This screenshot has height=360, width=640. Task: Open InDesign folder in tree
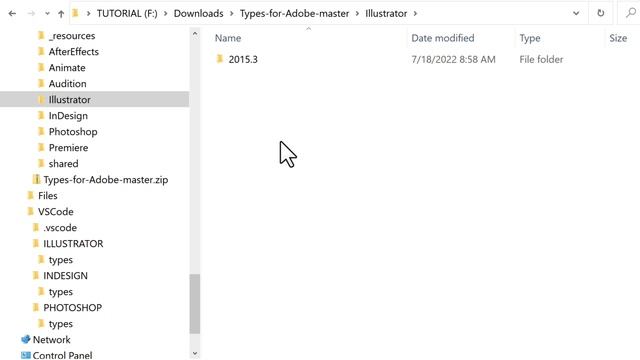click(68, 116)
